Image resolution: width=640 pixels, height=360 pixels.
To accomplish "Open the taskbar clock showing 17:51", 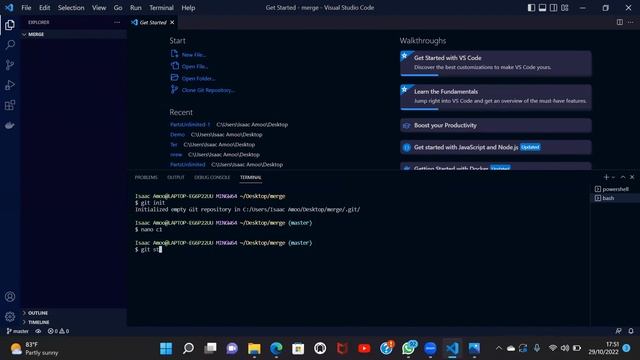I will pos(603,348).
